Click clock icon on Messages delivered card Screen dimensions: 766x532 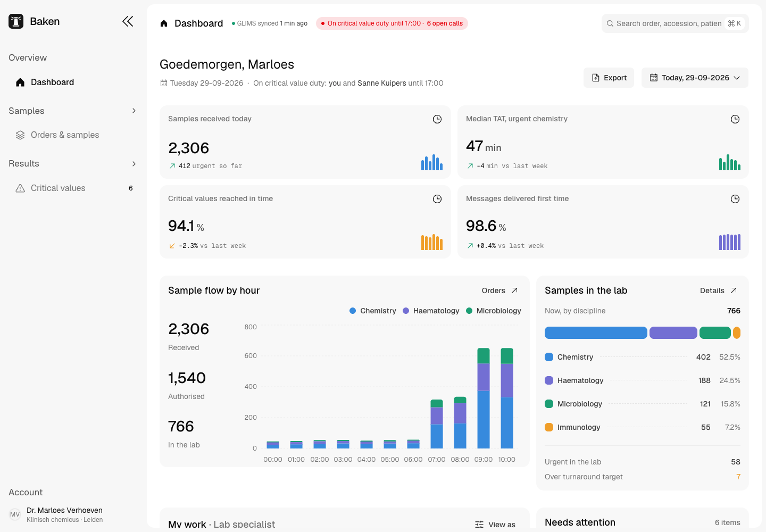coord(735,199)
